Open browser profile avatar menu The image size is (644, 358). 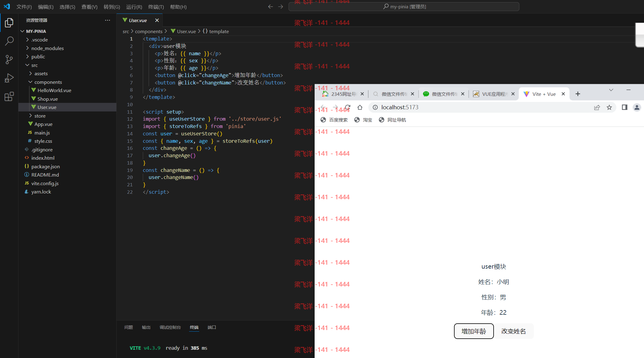(x=637, y=107)
